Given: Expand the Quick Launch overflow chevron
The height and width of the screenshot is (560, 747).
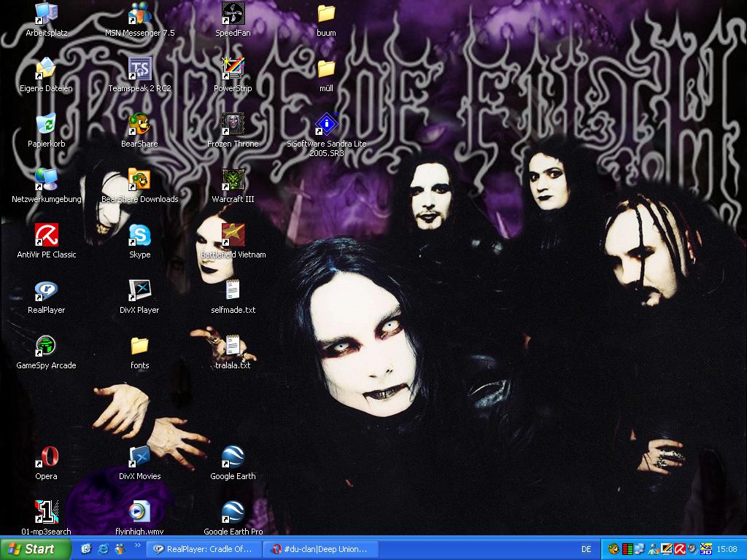Looking at the screenshot, I should (x=138, y=545).
